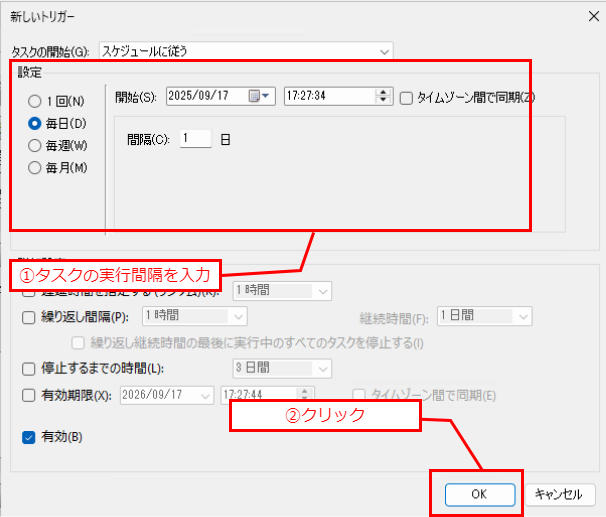Check the 停止するまでの時間(L) checkbox

pos(29,369)
